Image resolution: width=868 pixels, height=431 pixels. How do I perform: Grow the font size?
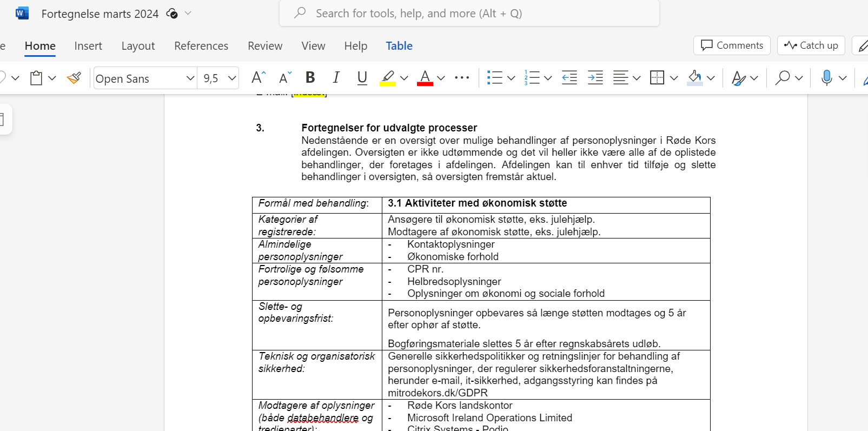(259, 78)
